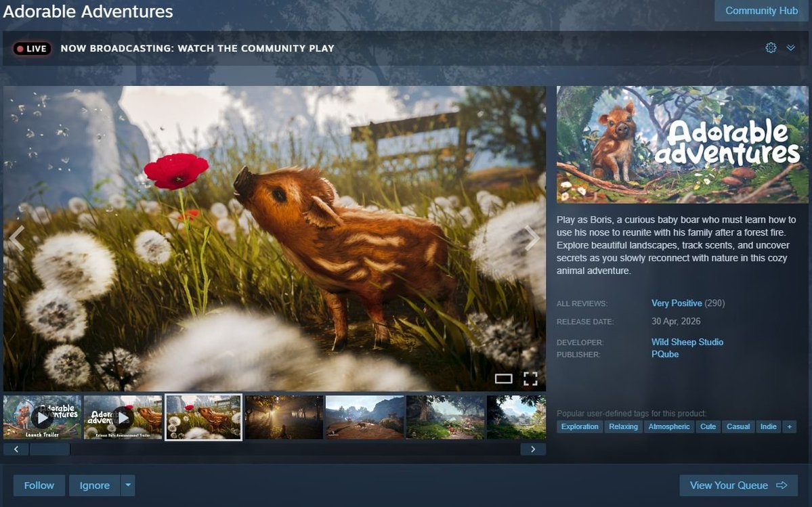Select the Cute tag
Viewport: 812px width, 507px height.
(708, 426)
